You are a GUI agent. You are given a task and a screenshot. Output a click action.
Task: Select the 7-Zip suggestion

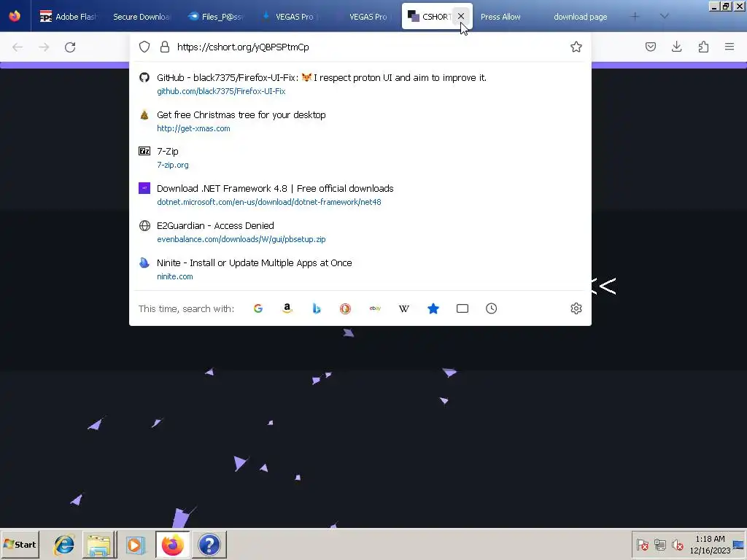point(360,157)
